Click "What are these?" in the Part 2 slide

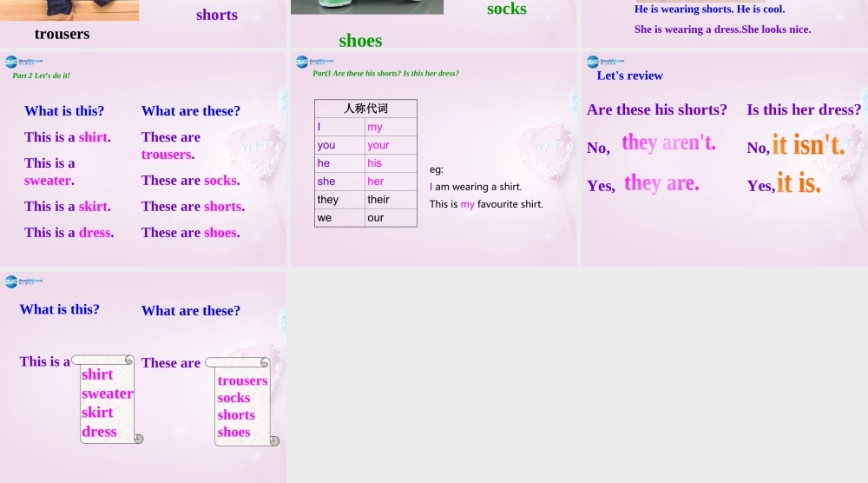tap(191, 111)
